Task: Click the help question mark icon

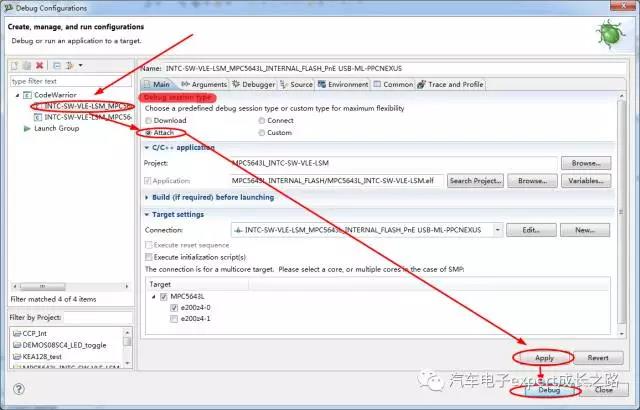Action: tap(18, 389)
